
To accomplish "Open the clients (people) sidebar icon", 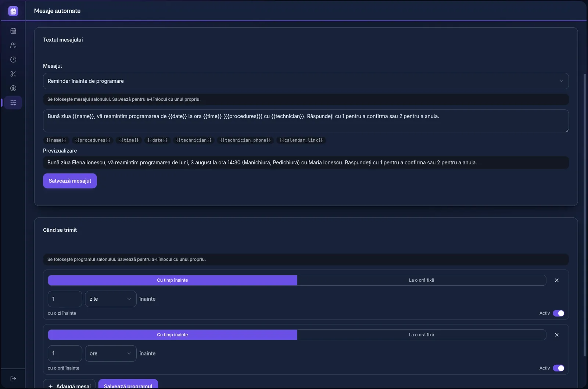I will coord(13,45).
